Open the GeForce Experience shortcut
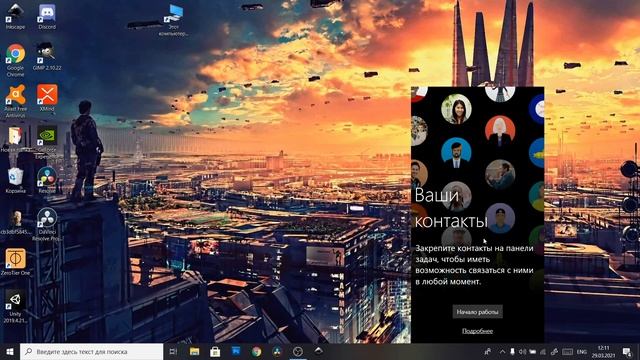640x360 pixels. tap(47, 142)
